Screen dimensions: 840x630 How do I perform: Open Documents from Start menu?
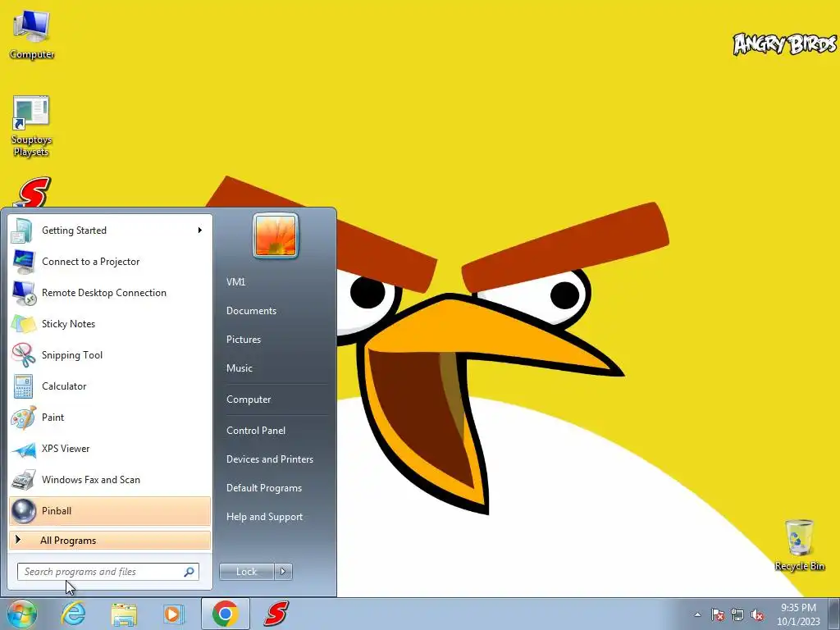(x=251, y=311)
